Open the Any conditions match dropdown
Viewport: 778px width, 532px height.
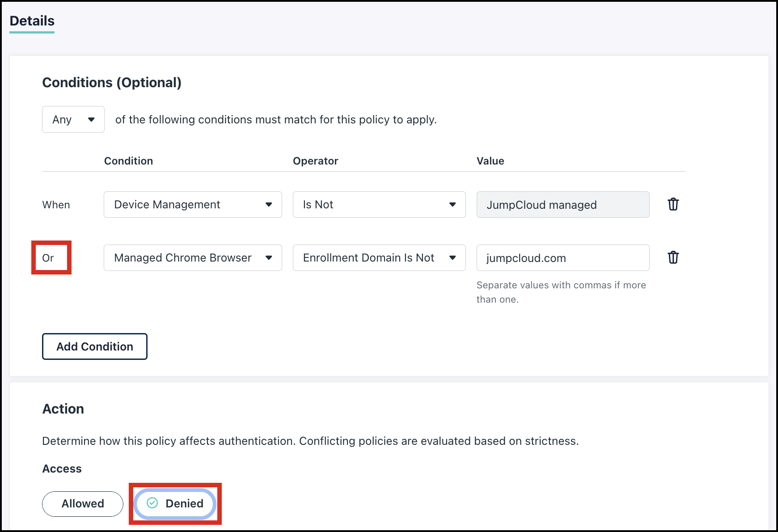(73, 119)
